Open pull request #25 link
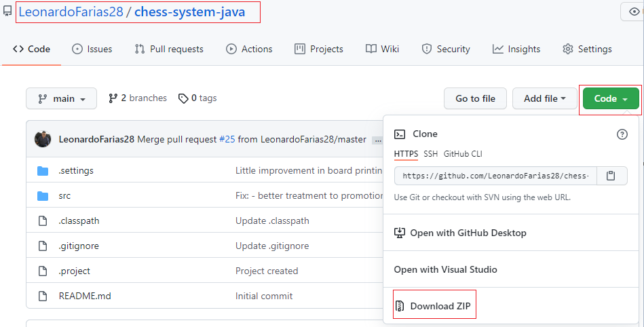 click(227, 139)
